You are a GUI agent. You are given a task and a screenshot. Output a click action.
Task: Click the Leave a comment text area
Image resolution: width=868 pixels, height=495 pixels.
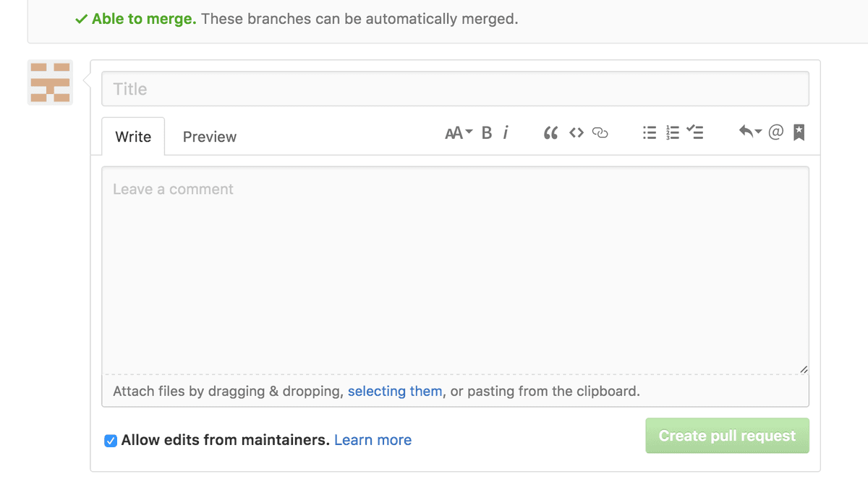(454, 268)
